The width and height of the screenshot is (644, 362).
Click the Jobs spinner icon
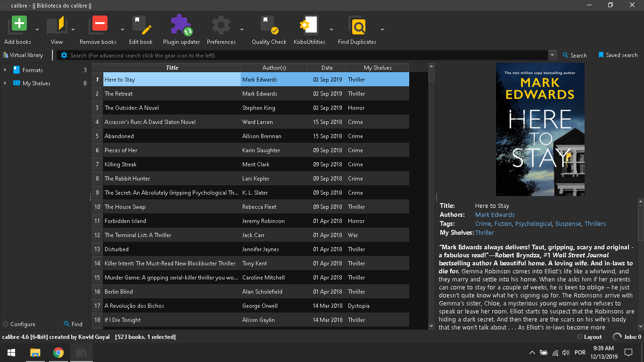pyautogui.click(x=617, y=337)
